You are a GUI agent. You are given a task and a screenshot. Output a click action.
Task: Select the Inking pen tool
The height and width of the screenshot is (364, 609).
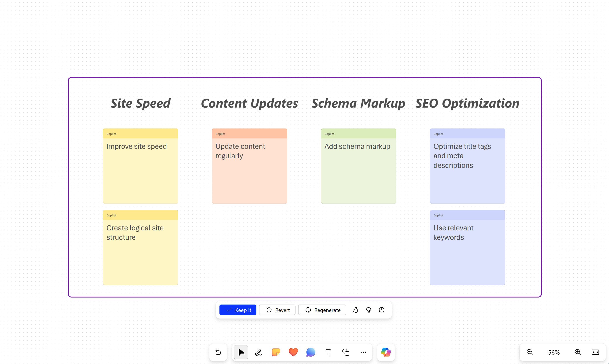pyautogui.click(x=258, y=352)
